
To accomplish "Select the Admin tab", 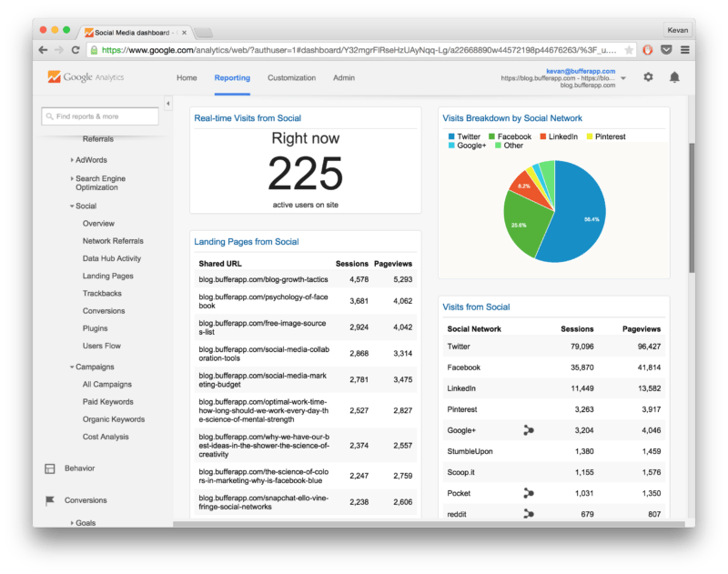I will click(x=343, y=78).
